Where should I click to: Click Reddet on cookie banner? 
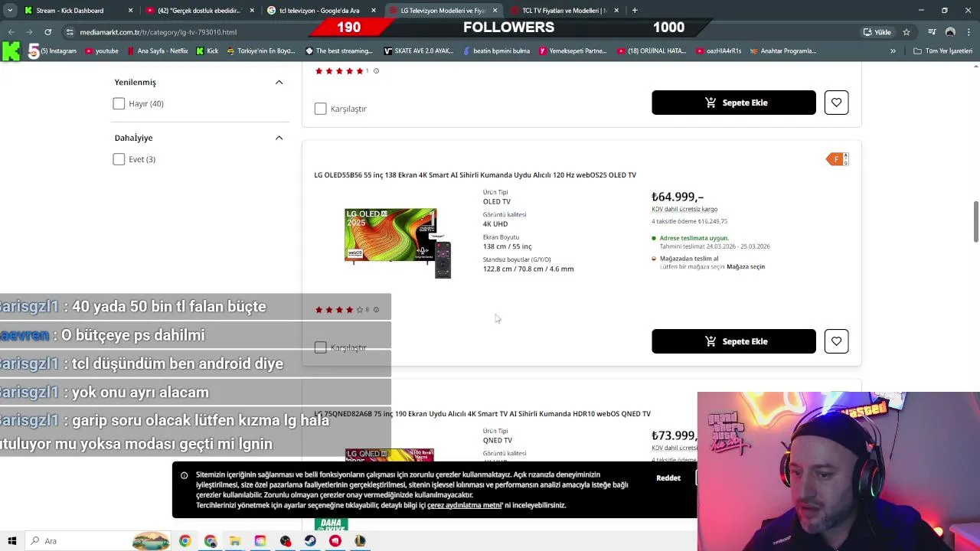[x=668, y=478]
